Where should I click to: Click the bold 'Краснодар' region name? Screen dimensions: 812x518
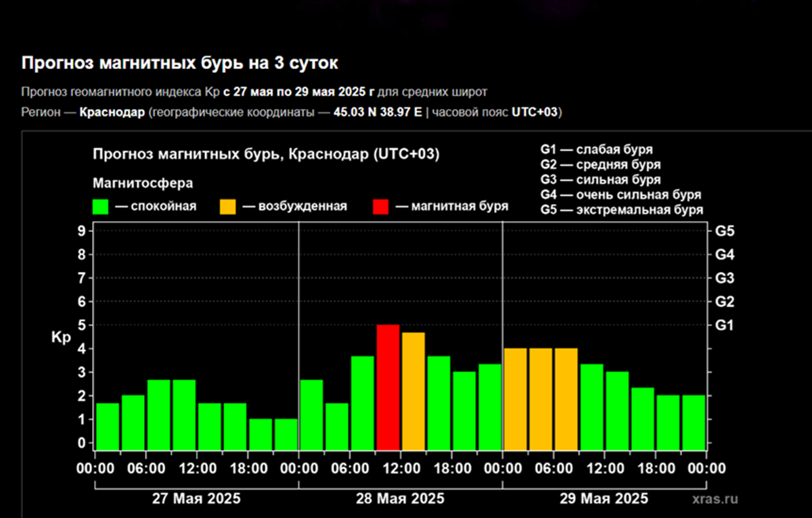112,112
